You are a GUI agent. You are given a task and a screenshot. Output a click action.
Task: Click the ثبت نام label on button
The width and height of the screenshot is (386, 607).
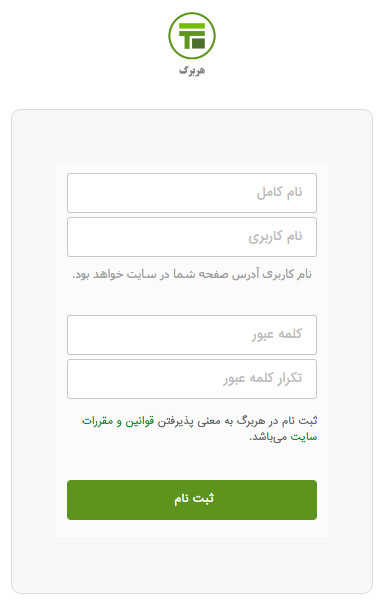coord(194,499)
